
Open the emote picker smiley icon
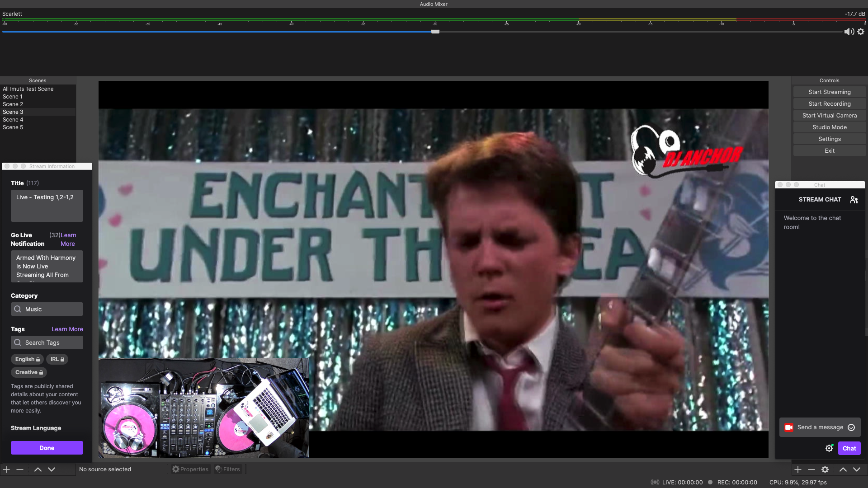[x=851, y=427]
